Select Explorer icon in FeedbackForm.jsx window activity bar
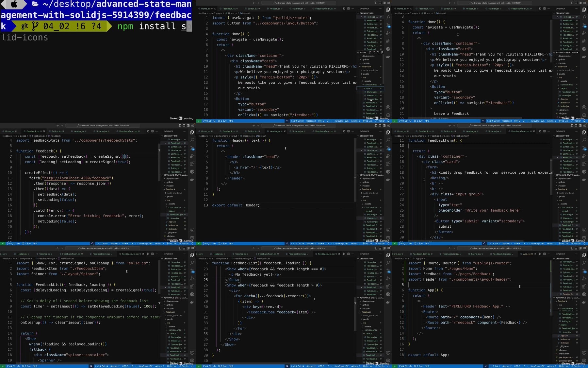 [584, 132]
